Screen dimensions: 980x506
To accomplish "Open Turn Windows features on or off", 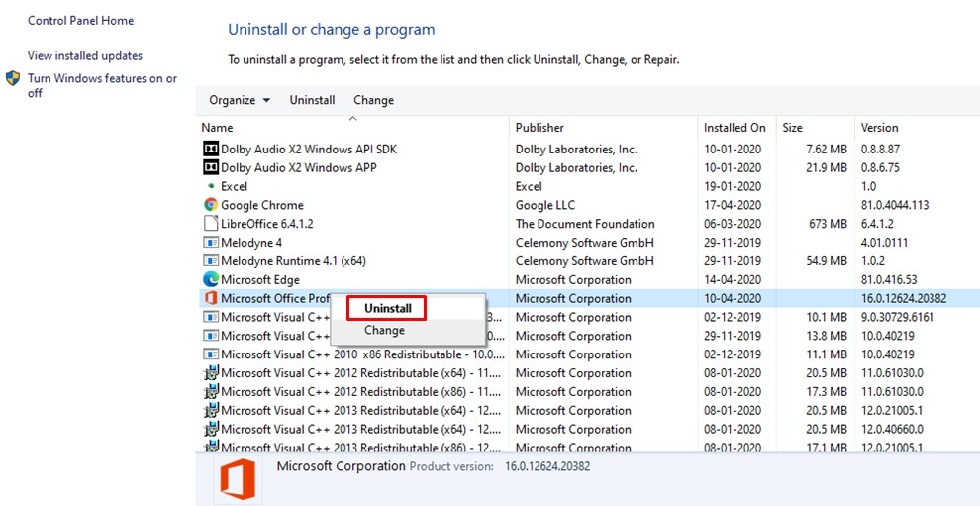I will click(103, 86).
